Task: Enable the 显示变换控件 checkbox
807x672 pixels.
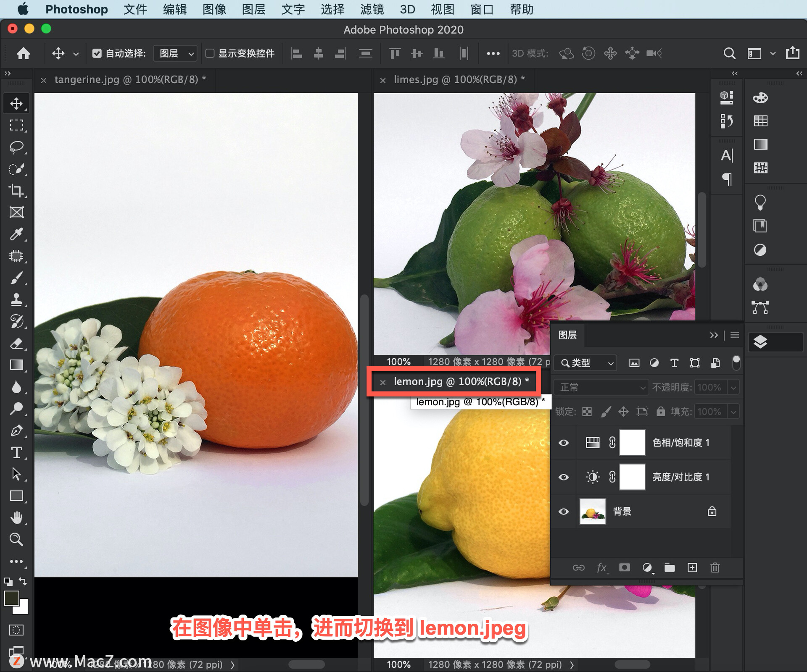Action: (x=210, y=53)
